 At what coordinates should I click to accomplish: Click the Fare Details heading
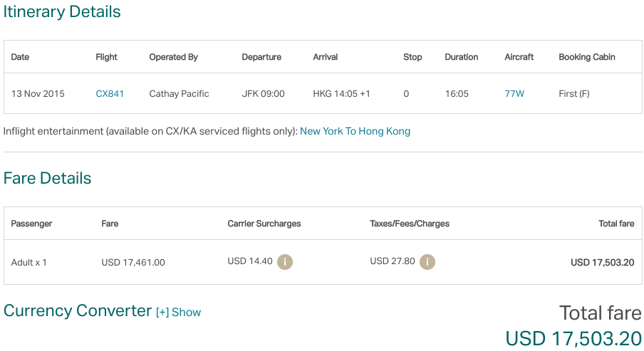47,178
